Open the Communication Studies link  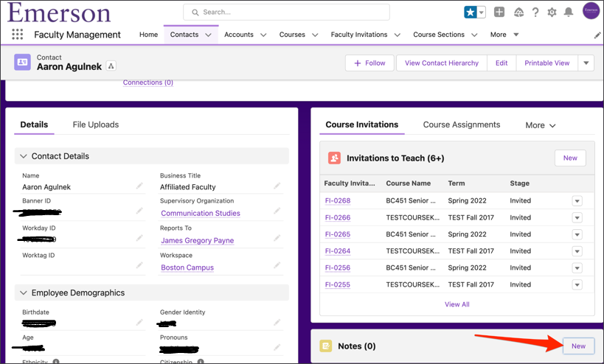[201, 213]
